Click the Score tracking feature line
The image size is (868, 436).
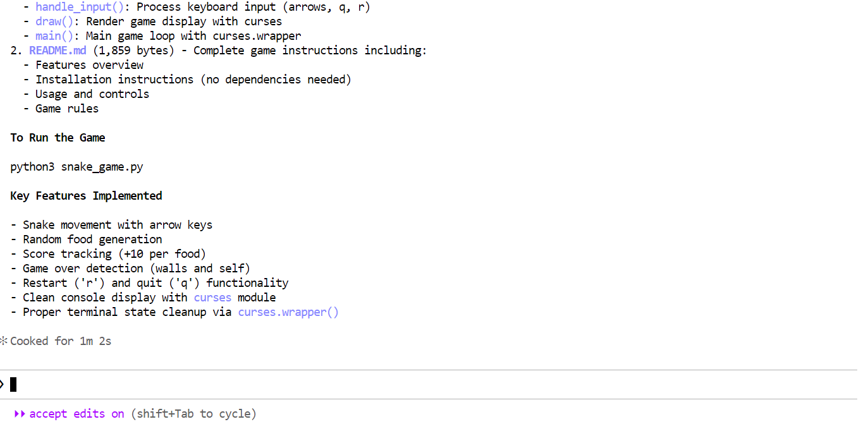click(x=114, y=253)
